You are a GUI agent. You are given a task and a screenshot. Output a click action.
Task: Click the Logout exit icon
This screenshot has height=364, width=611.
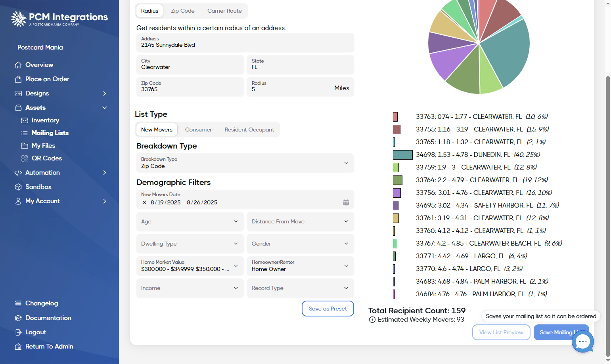[x=18, y=332]
